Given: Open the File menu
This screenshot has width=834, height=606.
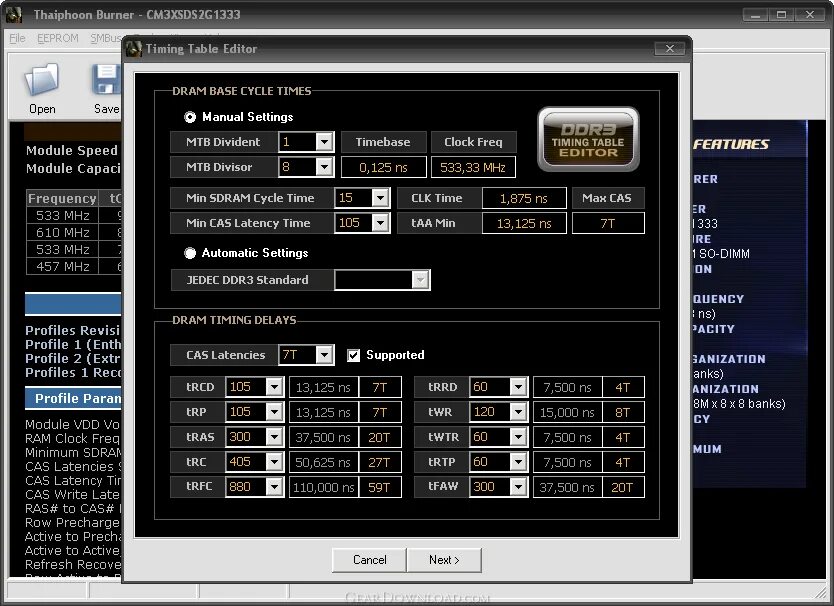Looking at the screenshot, I should (17, 38).
